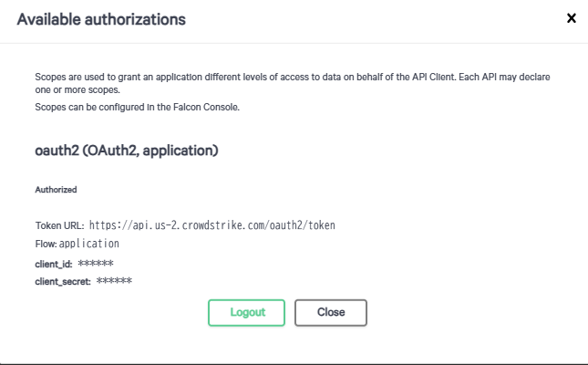Select the application flow value

[x=89, y=244]
